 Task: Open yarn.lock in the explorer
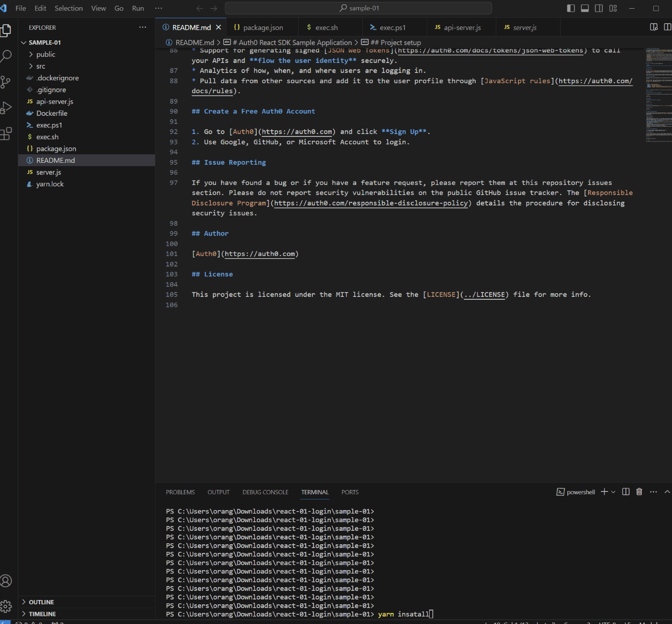tap(86, 184)
